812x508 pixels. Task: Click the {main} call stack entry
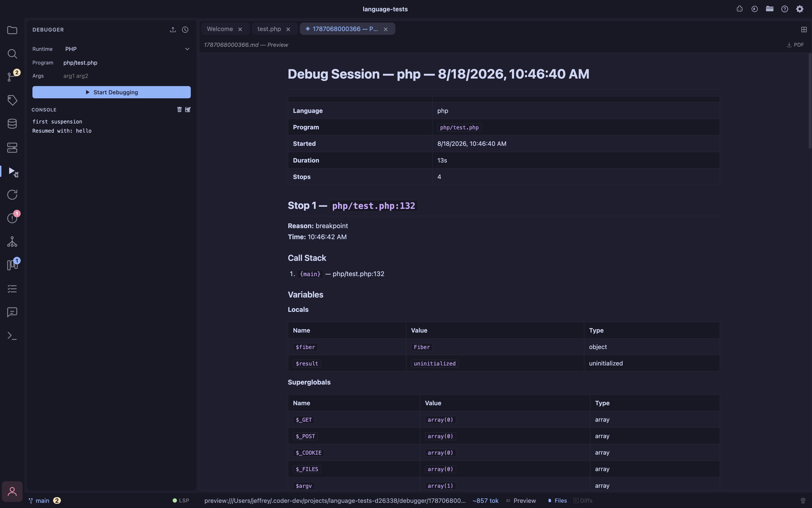pyautogui.click(x=310, y=274)
